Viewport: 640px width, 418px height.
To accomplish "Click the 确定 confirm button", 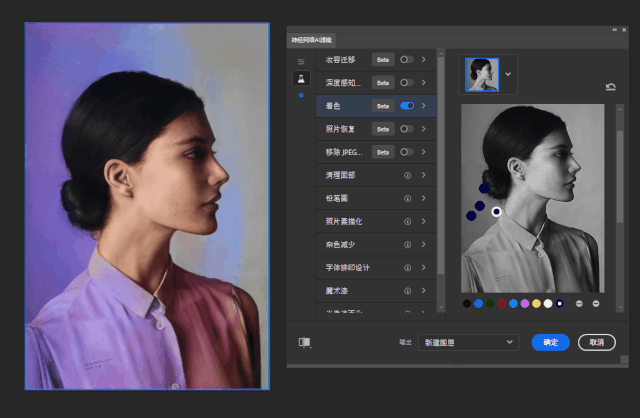I will 550,342.
